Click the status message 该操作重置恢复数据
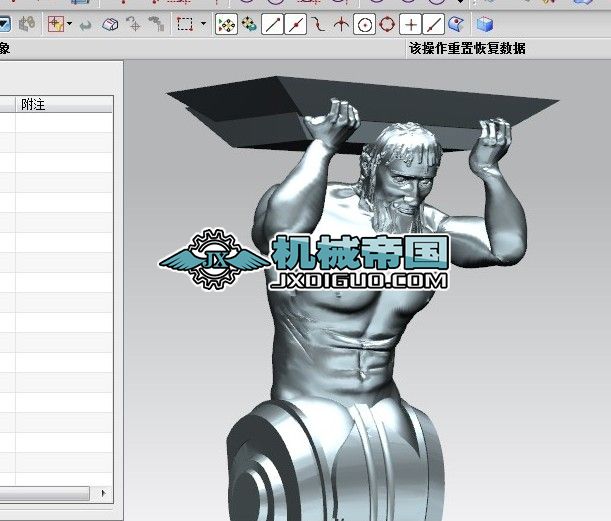The height and width of the screenshot is (521, 611). 467,49
